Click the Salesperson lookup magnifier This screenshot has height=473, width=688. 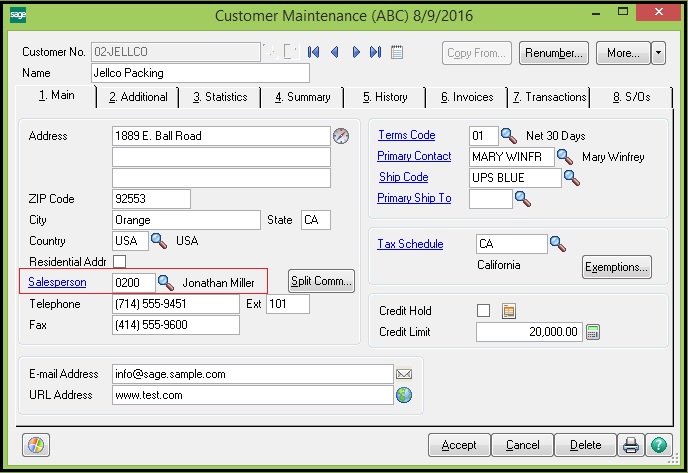(x=166, y=283)
